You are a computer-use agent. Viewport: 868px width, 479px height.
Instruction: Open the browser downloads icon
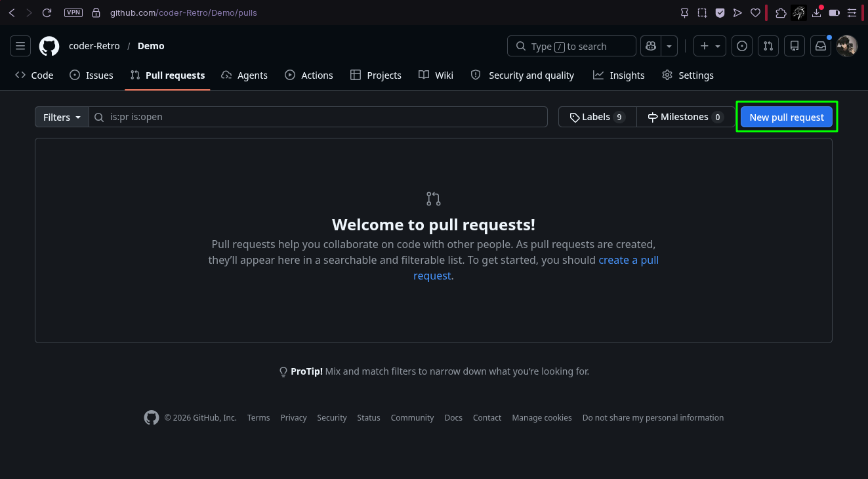click(817, 12)
